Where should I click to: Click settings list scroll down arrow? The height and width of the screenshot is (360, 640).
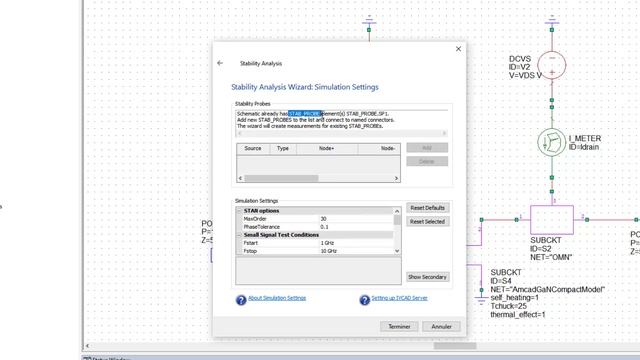[x=397, y=251]
